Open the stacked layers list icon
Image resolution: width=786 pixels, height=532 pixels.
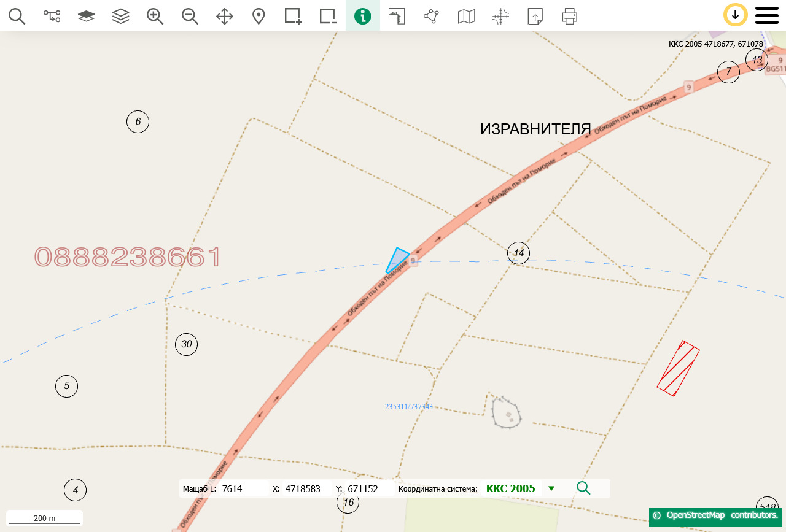(120, 16)
